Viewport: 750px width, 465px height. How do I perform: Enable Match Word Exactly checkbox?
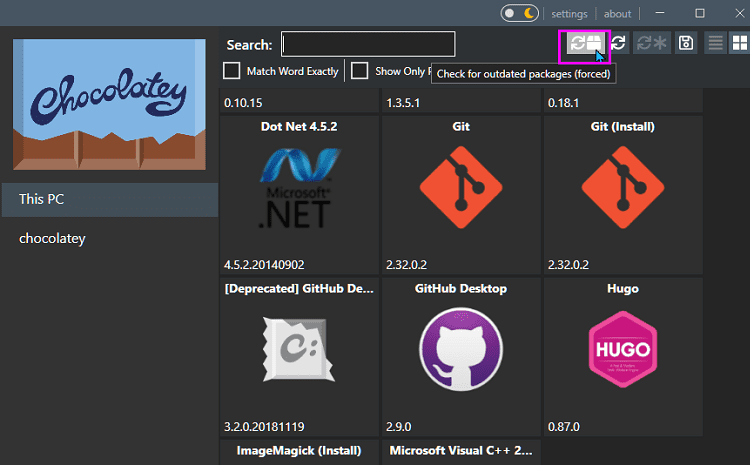point(232,71)
